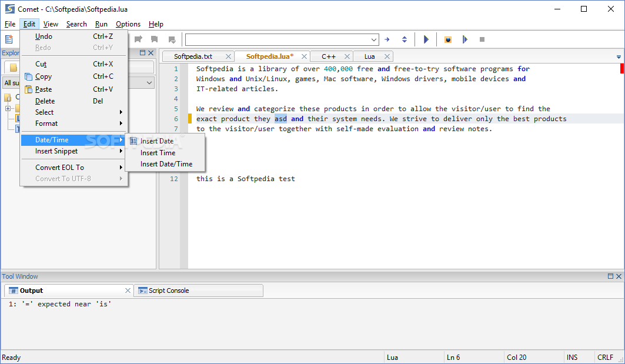Click the 'CRLF' status bar entry
Image resolution: width=625 pixels, height=364 pixels.
(605, 357)
